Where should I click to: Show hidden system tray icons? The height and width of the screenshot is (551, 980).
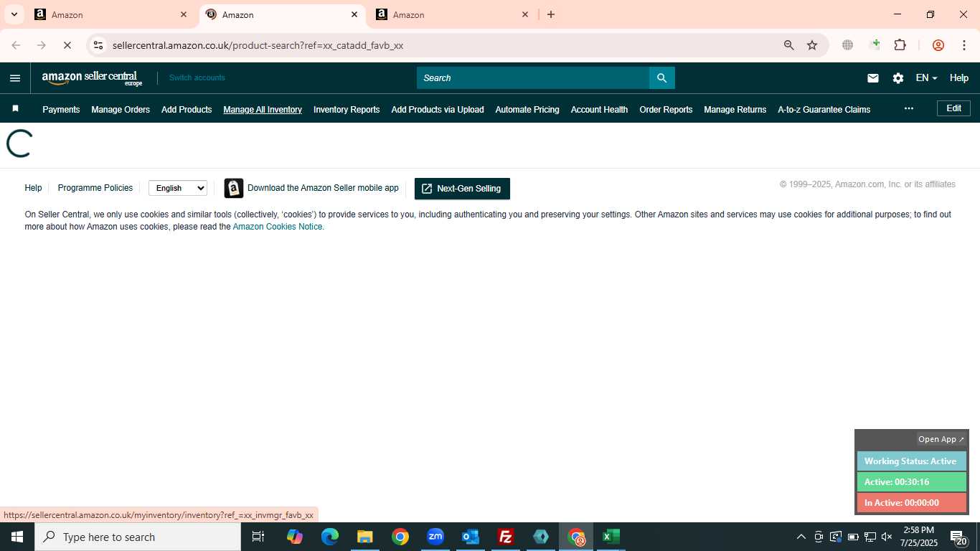click(x=801, y=537)
